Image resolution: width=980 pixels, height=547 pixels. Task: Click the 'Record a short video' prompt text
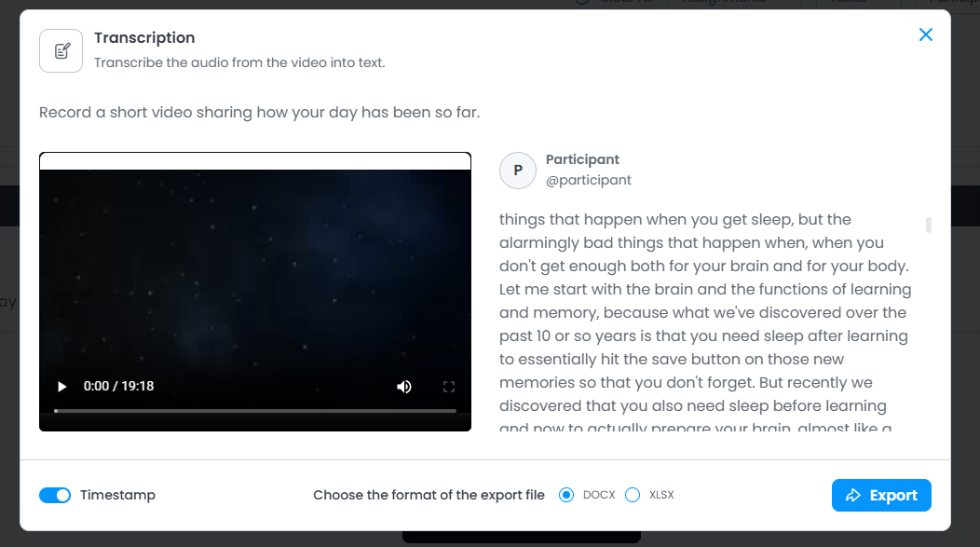(x=259, y=113)
